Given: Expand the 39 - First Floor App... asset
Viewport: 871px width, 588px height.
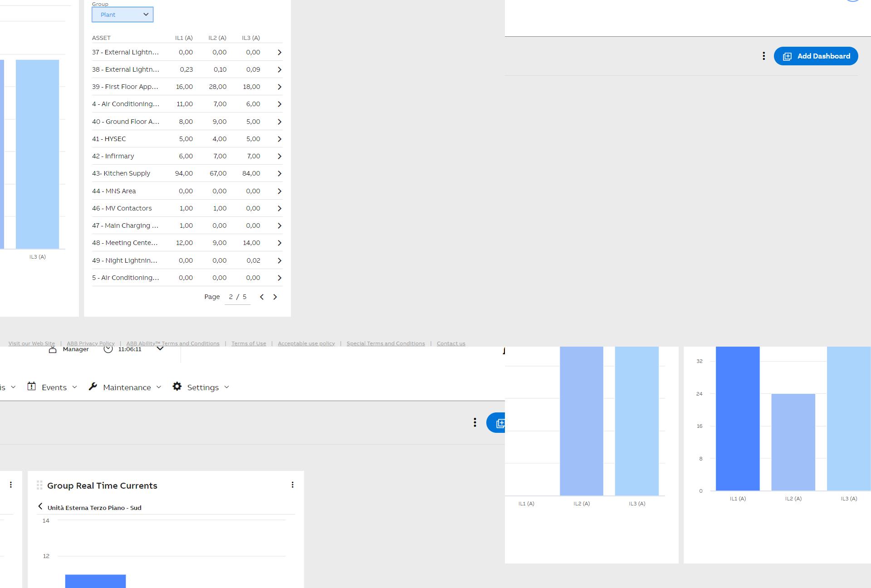Looking at the screenshot, I should (x=279, y=86).
